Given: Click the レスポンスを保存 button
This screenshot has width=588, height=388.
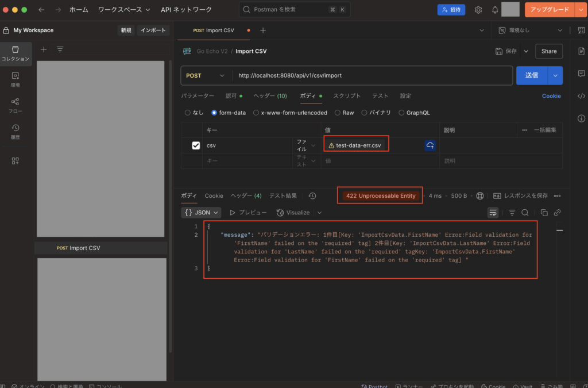Looking at the screenshot, I should click(520, 196).
